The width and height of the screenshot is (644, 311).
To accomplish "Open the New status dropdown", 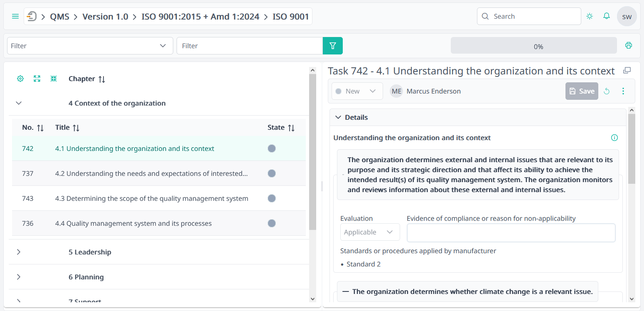I will pyautogui.click(x=357, y=91).
